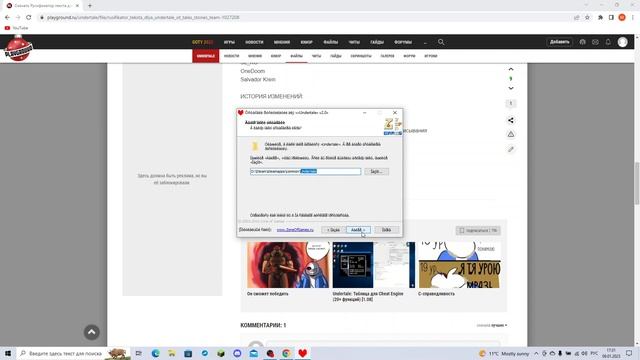Select the СКРИНШОТЫ tab in the game submenu
This screenshot has width=640, height=360.
point(361,56)
